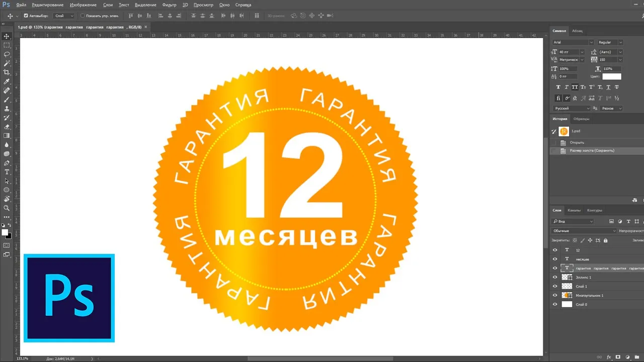Select the Zoom magnifier tool

(7, 208)
